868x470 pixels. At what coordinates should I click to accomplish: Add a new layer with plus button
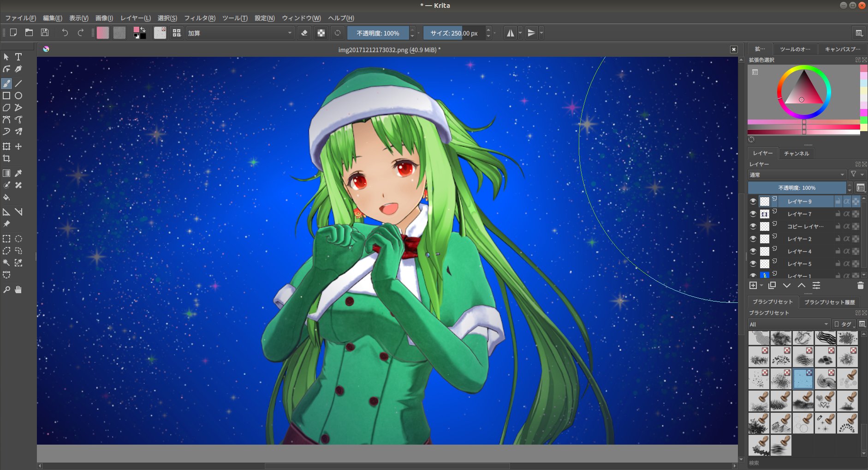click(753, 286)
